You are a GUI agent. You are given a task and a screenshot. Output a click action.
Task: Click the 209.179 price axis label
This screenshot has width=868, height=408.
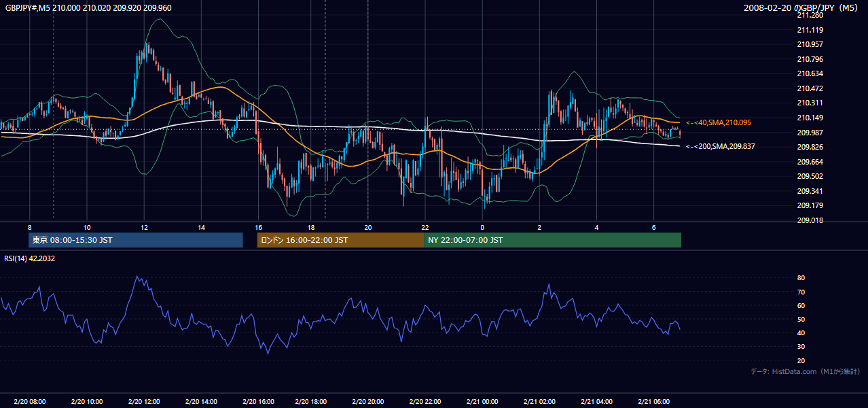(x=810, y=205)
